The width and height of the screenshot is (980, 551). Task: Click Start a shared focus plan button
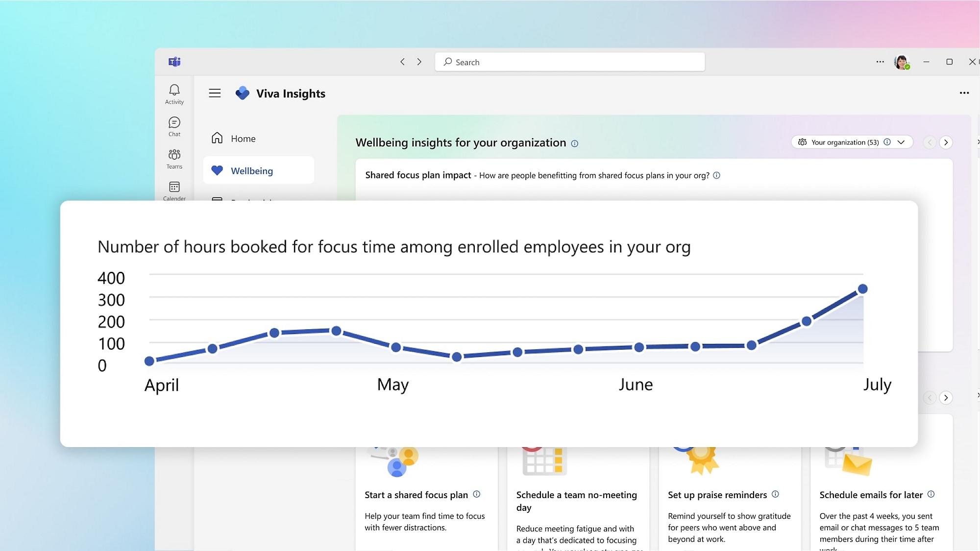[x=416, y=495]
